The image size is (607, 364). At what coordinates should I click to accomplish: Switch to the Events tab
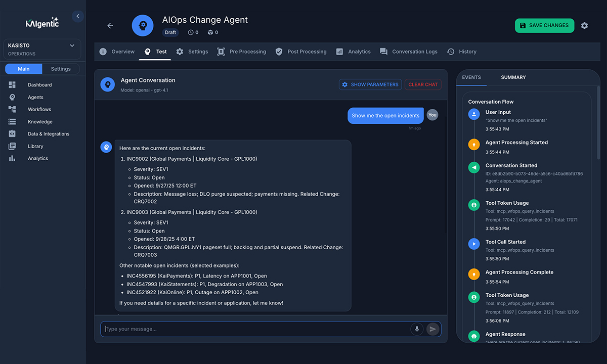click(471, 77)
